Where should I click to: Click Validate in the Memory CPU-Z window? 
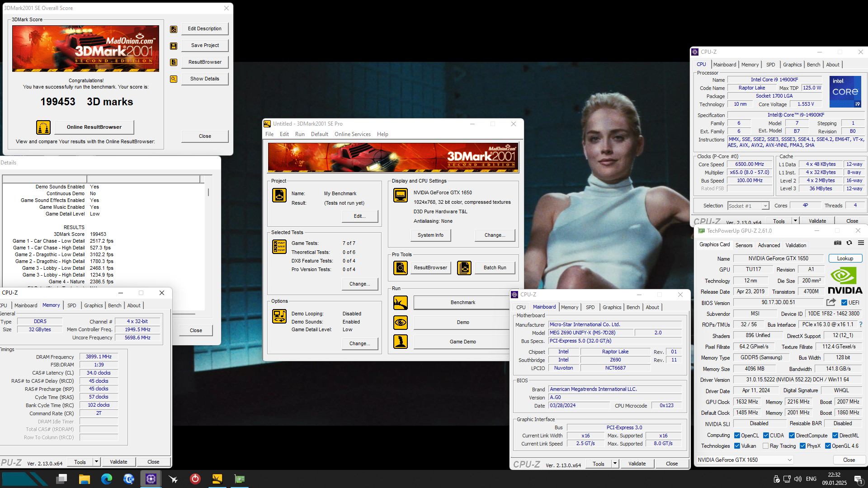(118, 462)
